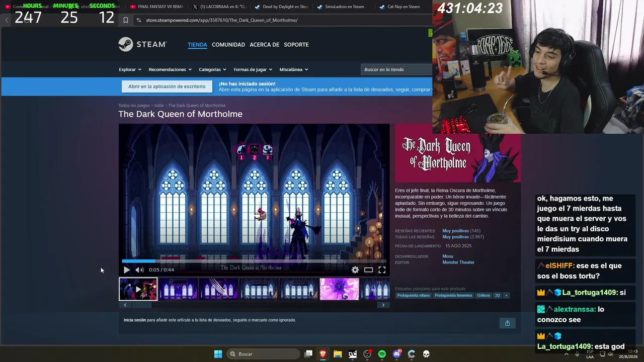Expand the Categorías dropdown

click(x=212, y=69)
